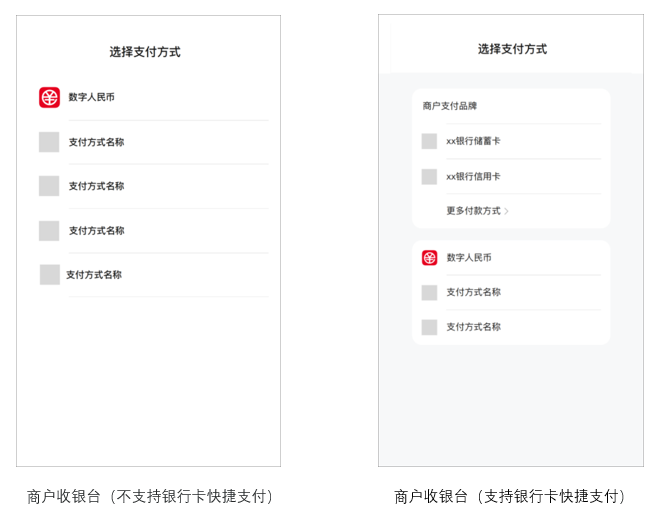Choose the last 支付方式名称 label in right cashier
This screenshot has width=661, height=519.
pyautogui.click(x=473, y=327)
